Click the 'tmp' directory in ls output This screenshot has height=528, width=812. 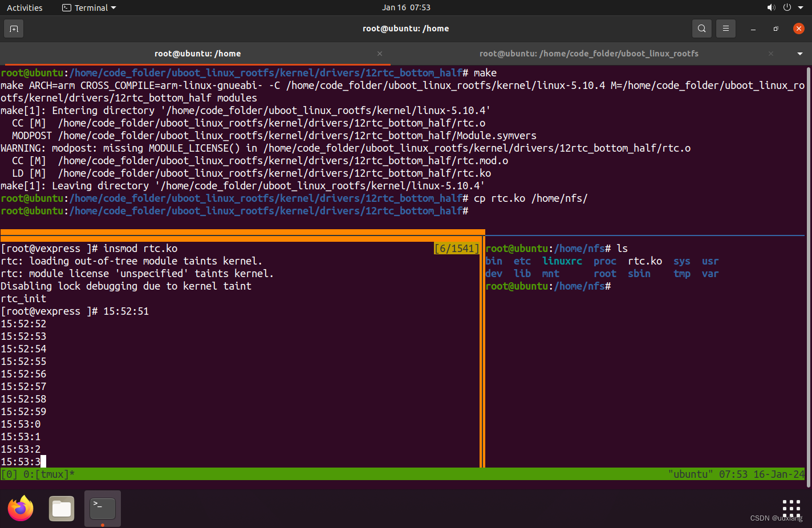click(682, 274)
